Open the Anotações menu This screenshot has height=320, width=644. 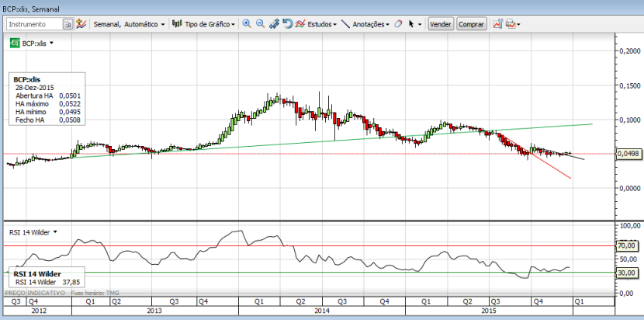point(365,24)
